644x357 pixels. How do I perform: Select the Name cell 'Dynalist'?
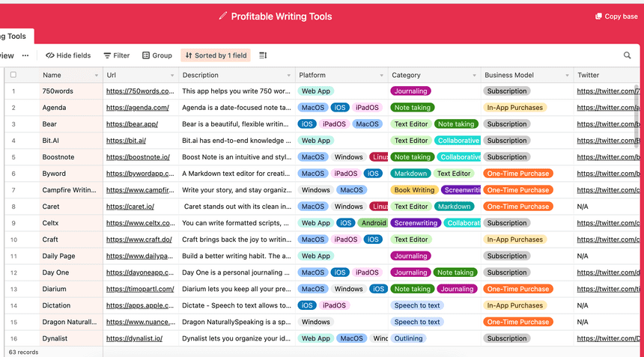tap(70, 338)
